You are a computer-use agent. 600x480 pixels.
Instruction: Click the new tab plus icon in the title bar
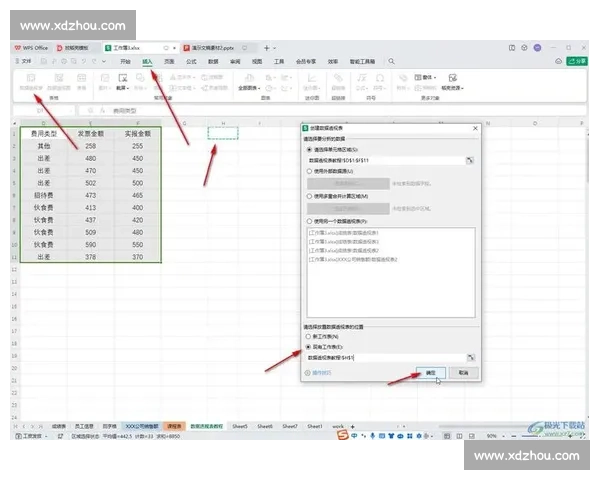pyautogui.click(x=265, y=47)
